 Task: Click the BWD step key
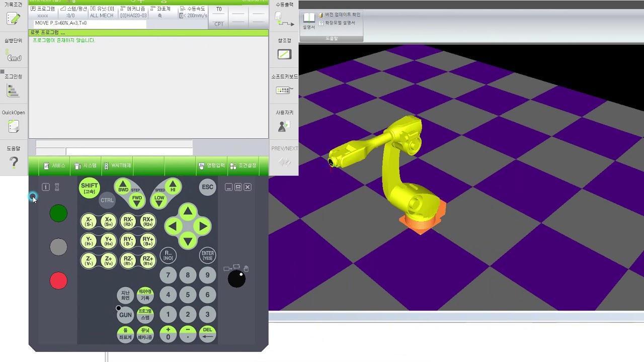pos(123,187)
